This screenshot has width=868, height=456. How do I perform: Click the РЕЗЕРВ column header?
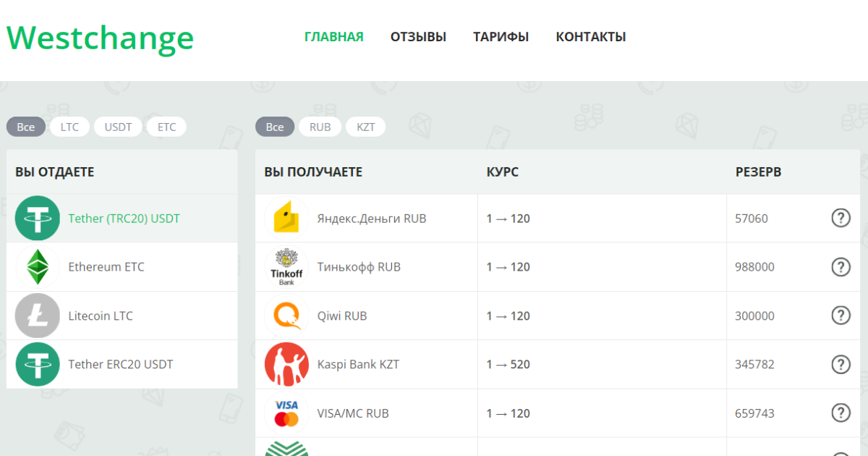point(758,172)
